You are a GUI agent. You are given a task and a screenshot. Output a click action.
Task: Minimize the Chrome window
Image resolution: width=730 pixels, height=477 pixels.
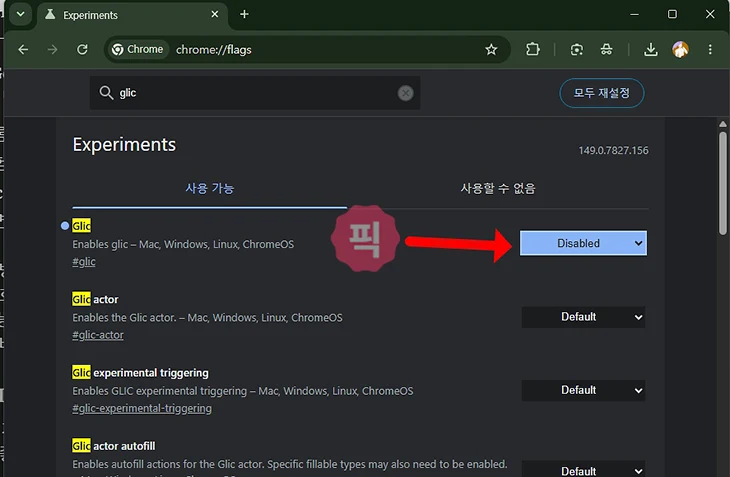(x=634, y=14)
